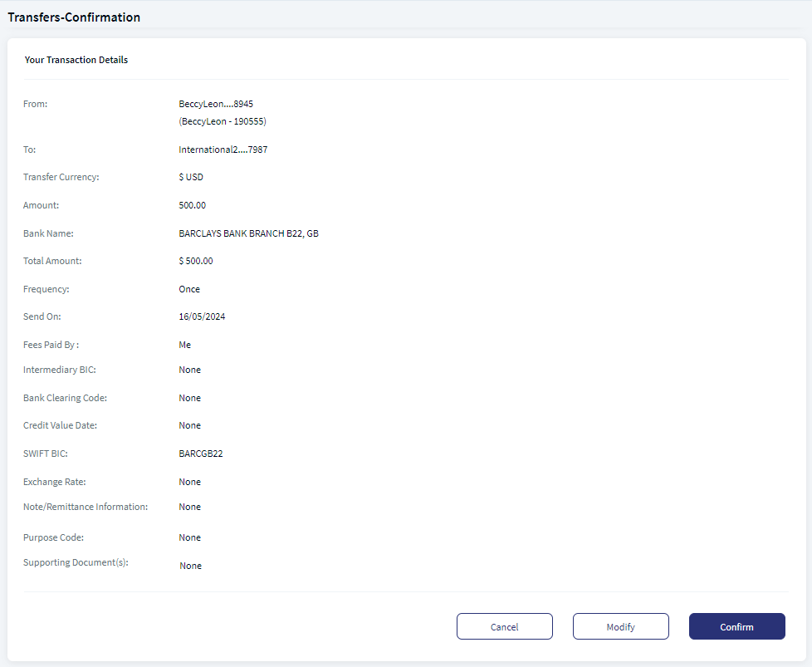This screenshot has width=812, height=667.
Task: Click the Frequency value Once
Action: [189, 289]
